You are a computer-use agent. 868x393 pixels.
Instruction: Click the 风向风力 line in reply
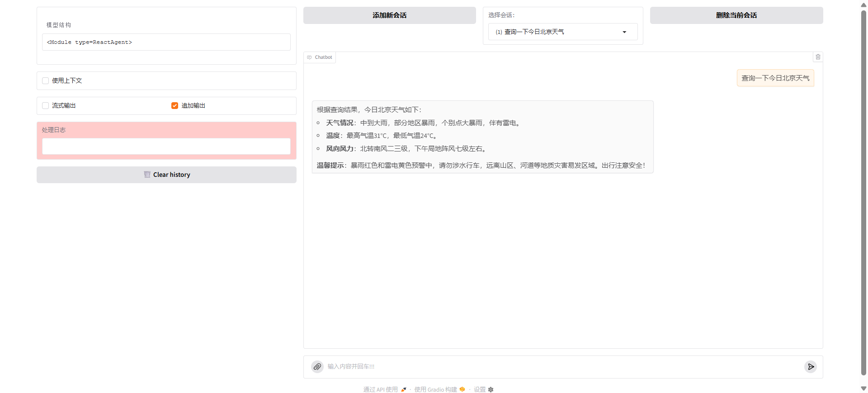click(x=406, y=148)
